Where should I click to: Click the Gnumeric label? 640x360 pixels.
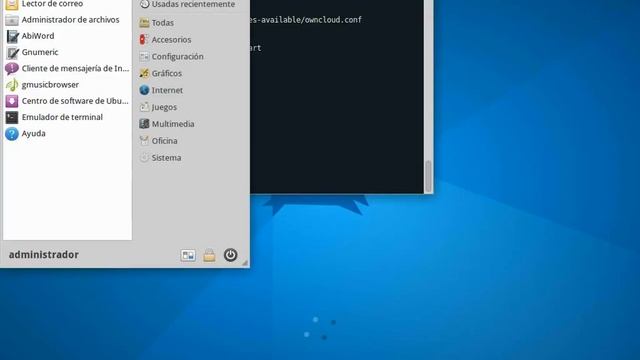[40, 52]
